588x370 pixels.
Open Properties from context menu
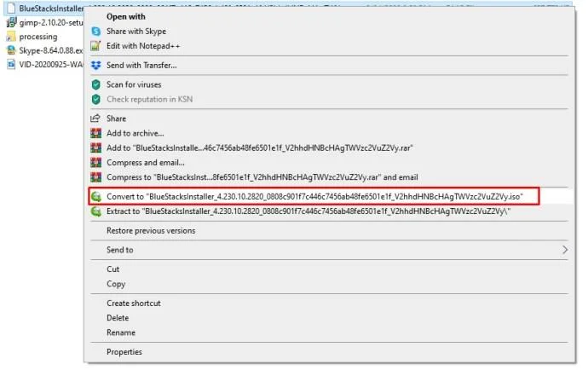[x=124, y=351]
